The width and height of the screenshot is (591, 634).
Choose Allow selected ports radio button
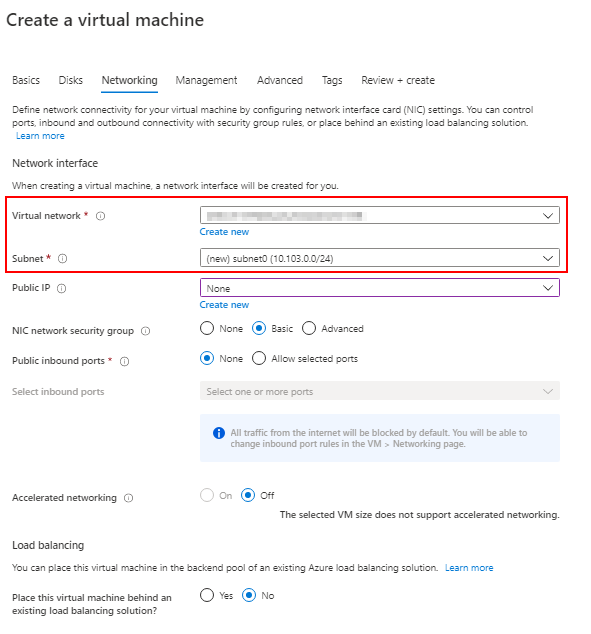tap(259, 358)
